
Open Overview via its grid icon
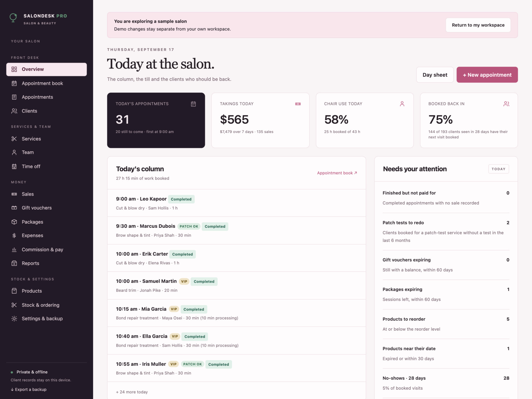click(x=14, y=69)
